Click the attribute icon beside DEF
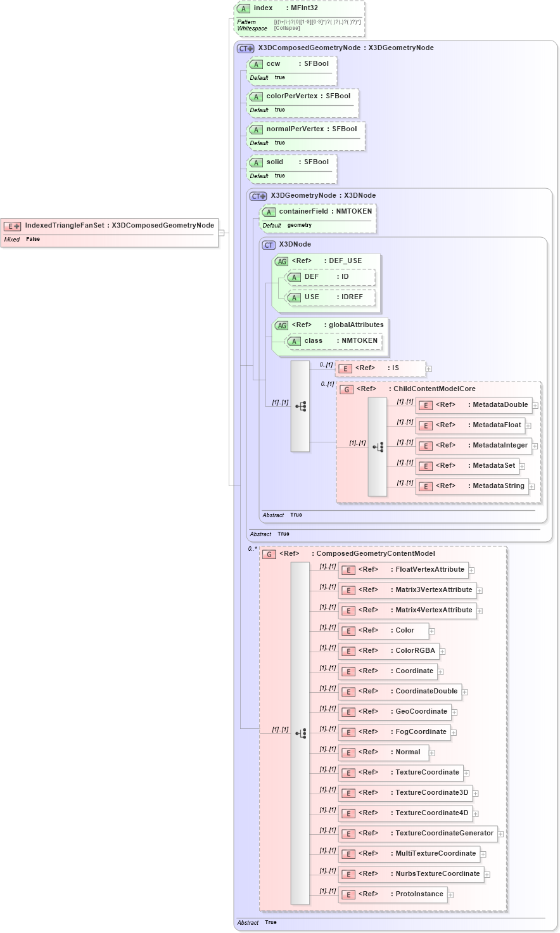 [x=294, y=277]
